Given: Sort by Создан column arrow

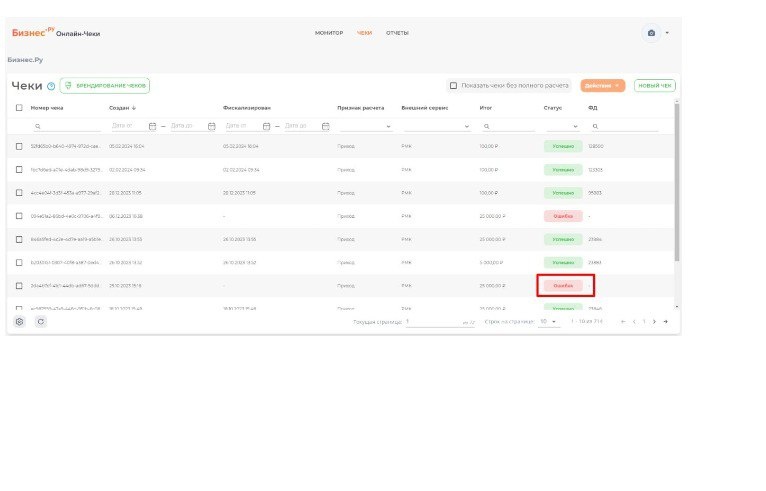Looking at the screenshot, I should pyautogui.click(x=134, y=108).
